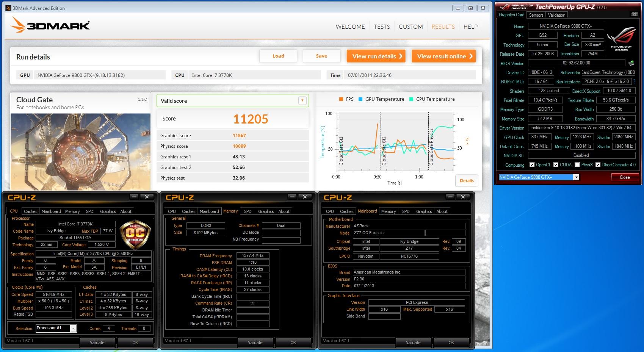Click the Cloud Gate preview thumbnail
The image size is (644, 352).
(80, 152)
